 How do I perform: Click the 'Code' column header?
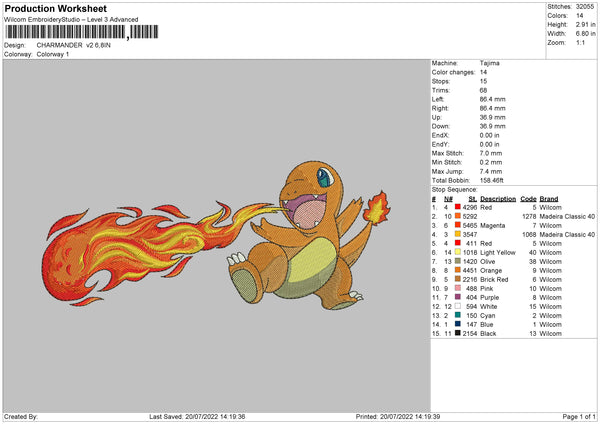click(x=528, y=199)
